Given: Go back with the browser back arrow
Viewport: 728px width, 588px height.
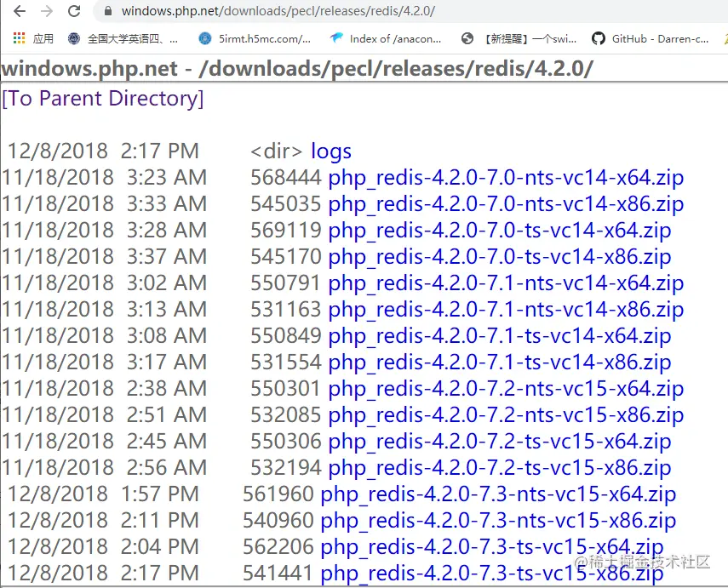Looking at the screenshot, I should pos(20,11).
